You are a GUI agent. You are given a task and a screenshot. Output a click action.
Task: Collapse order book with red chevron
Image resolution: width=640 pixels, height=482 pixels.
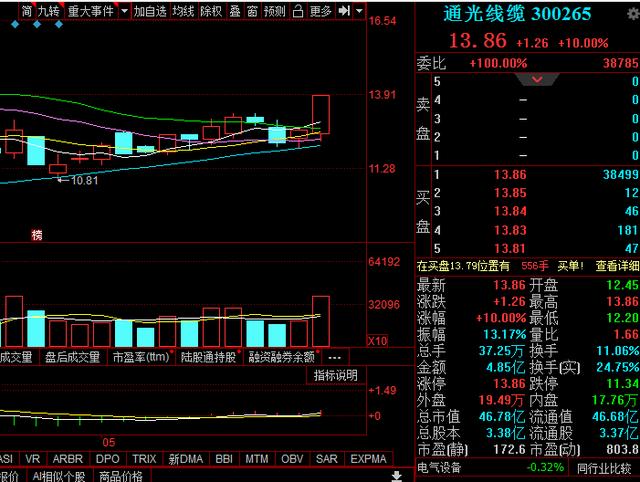(x=537, y=79)
